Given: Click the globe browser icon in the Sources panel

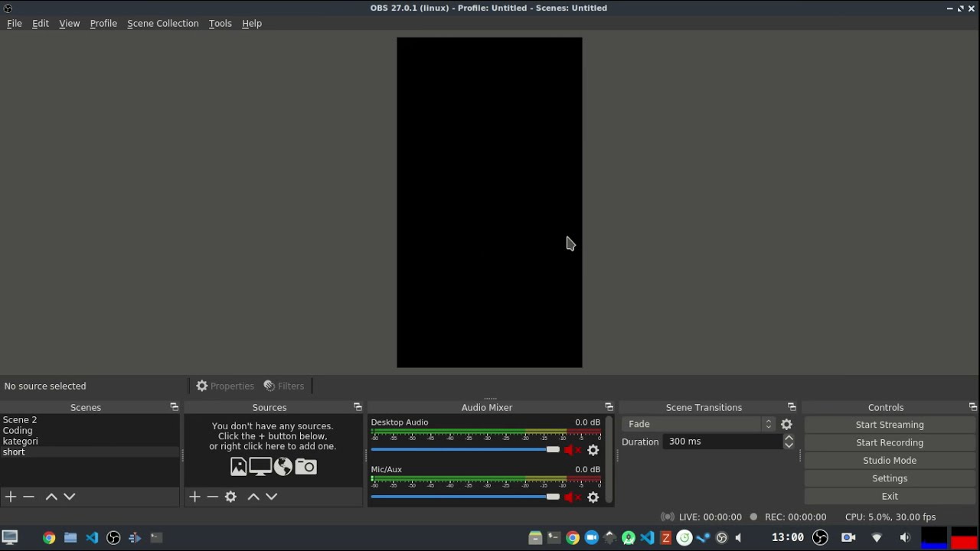Looking at the screenshot, I should point(283,466).
